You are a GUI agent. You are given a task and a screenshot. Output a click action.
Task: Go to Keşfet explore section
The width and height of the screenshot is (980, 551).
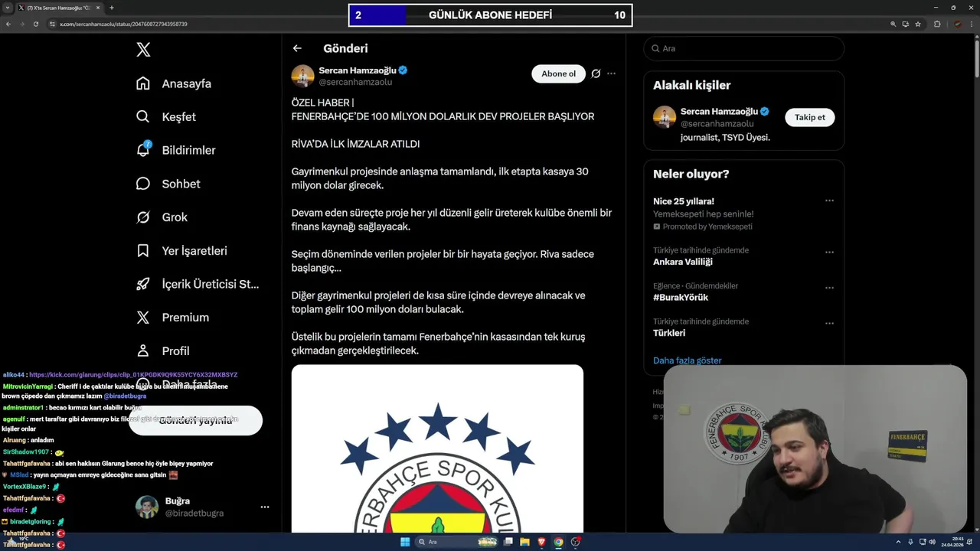click(166, 117)
